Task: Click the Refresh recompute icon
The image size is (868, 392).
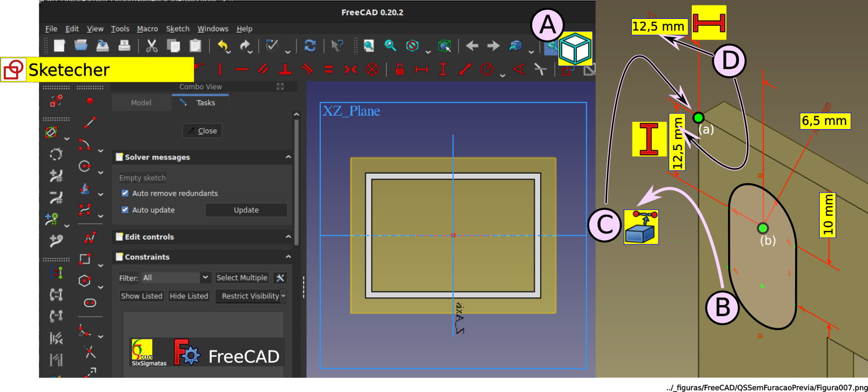Action: (x=310, y=46)
